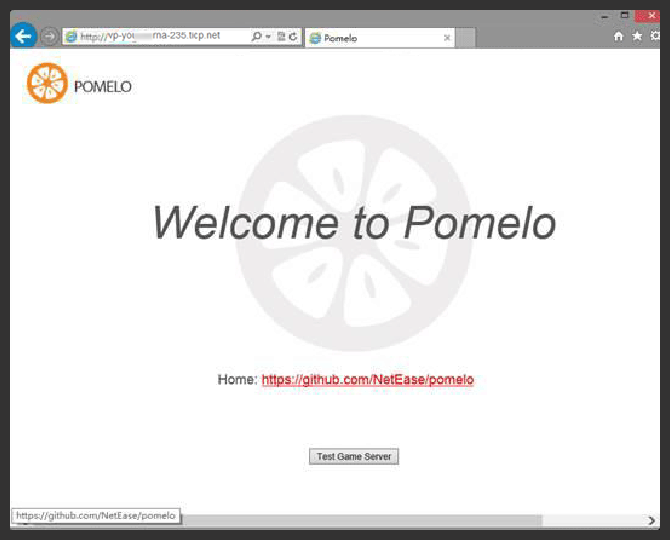Open the Home page icon
670x540 pixels.
618,36
